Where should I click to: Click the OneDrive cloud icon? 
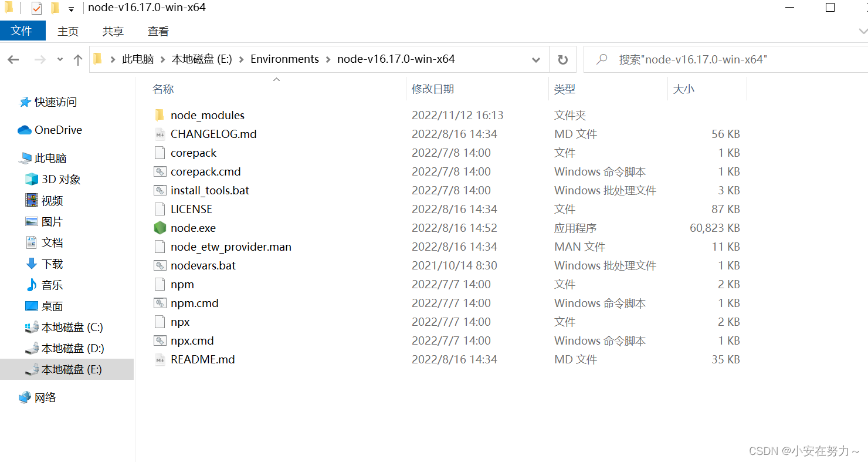[x=25, y=130]
